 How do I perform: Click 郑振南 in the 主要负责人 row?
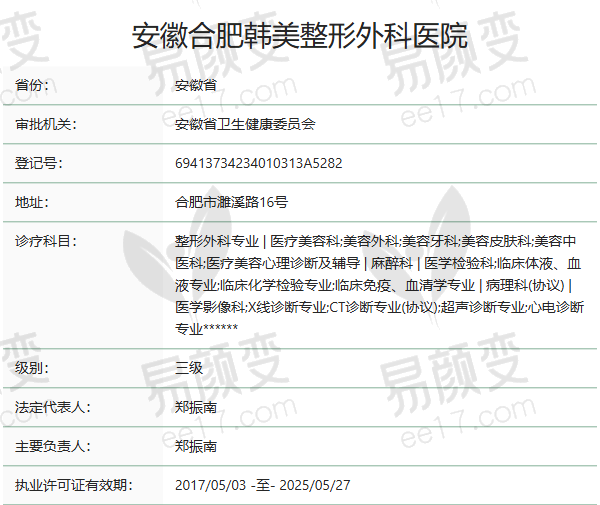click(196, 446)
